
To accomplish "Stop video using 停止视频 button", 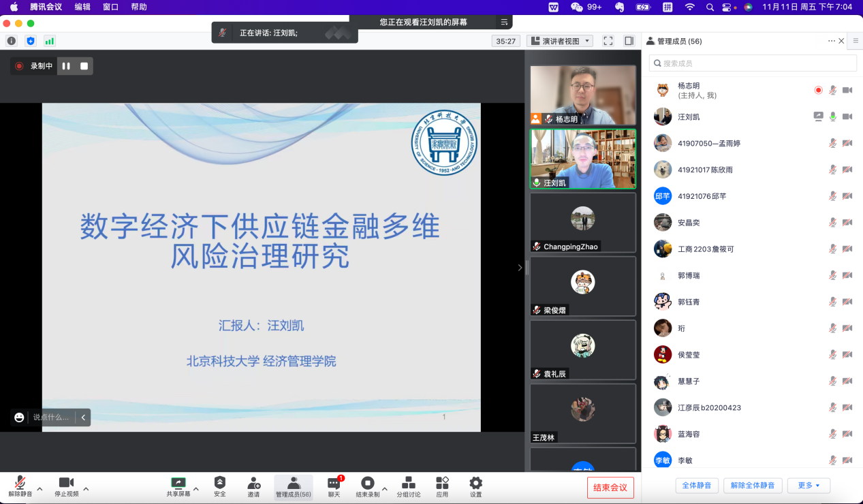I will (66, 484).
